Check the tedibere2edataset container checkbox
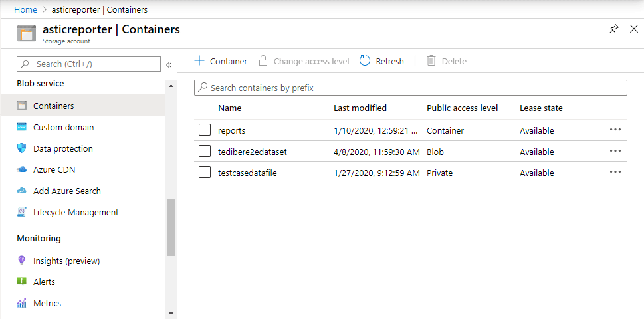Screen dimensions: 644x319 pyautogui.click(x=205, y=152)
